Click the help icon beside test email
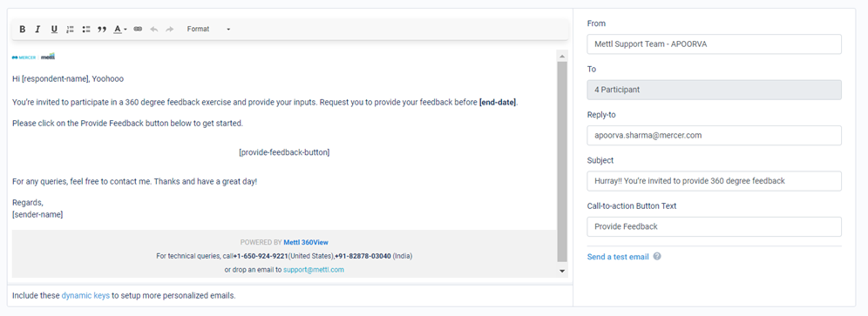Image resolution: width=868 pixels, height=316 pixels. click(x=657, y=257)
